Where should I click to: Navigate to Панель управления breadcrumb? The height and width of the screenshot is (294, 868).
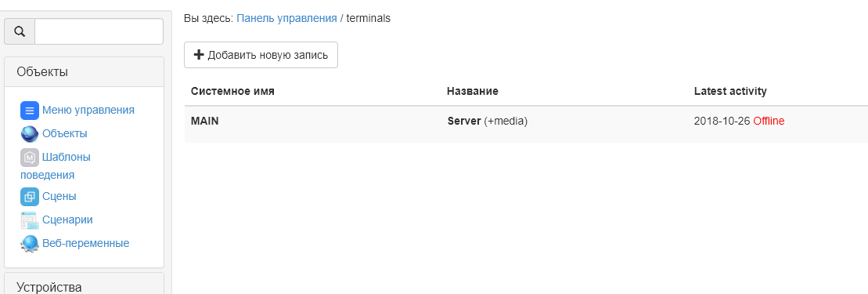(286, 18)
